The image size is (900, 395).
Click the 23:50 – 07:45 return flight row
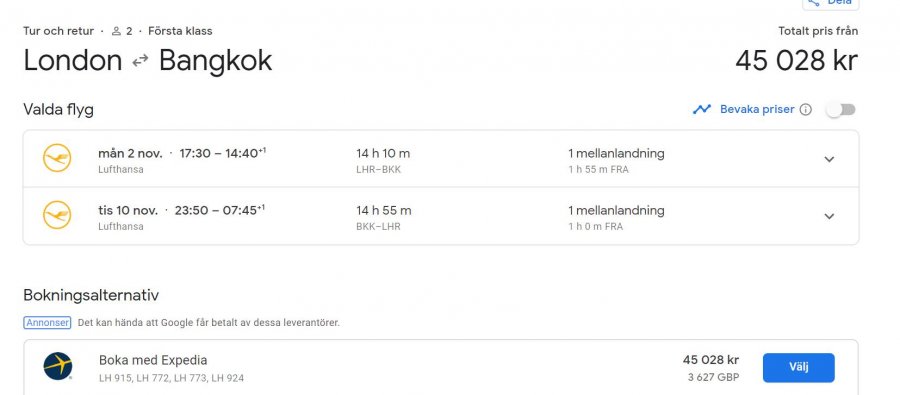pos(441,216)
